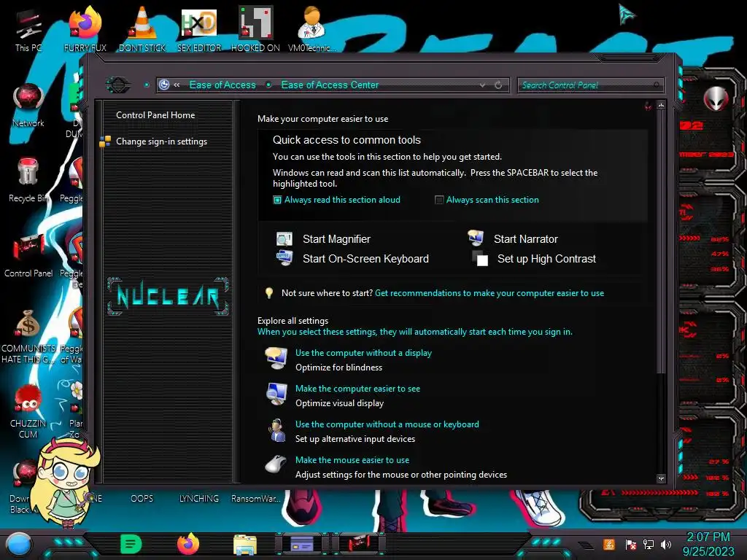Switch to the purple window taskbar button
The image size is (747, 560).
[x=302, y=544]
